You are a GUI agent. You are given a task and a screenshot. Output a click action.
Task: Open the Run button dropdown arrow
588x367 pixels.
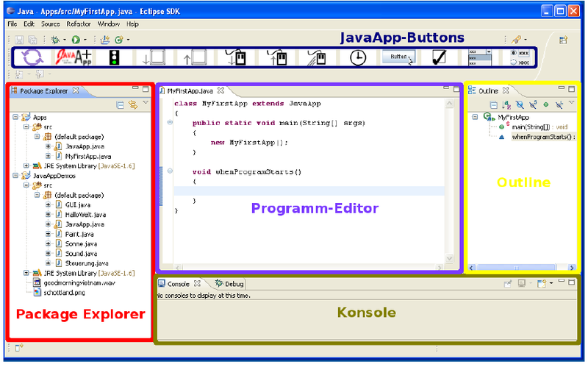[x=85, y=40]
